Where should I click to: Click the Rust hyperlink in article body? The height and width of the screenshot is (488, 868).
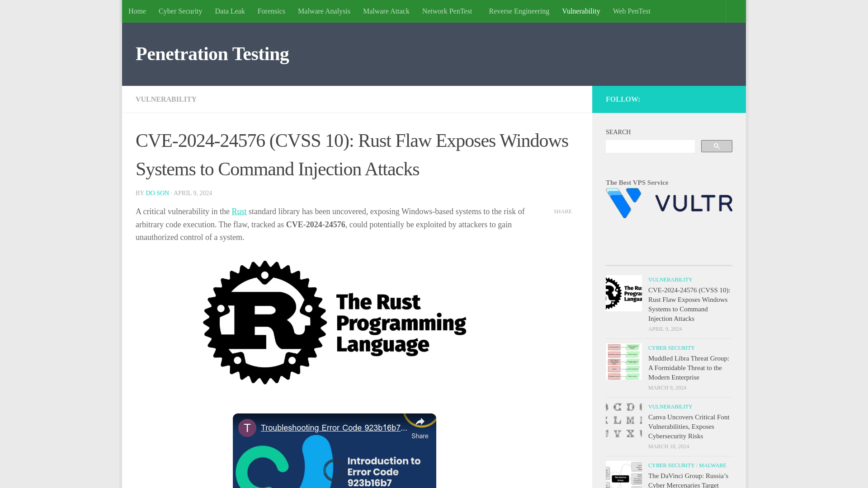tap(238, 211)
